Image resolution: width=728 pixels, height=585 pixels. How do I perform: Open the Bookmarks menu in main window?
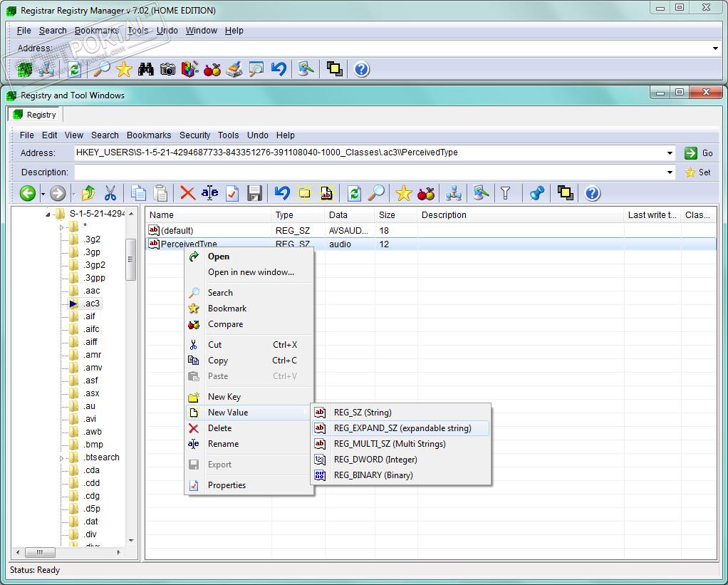coord(97,31)
